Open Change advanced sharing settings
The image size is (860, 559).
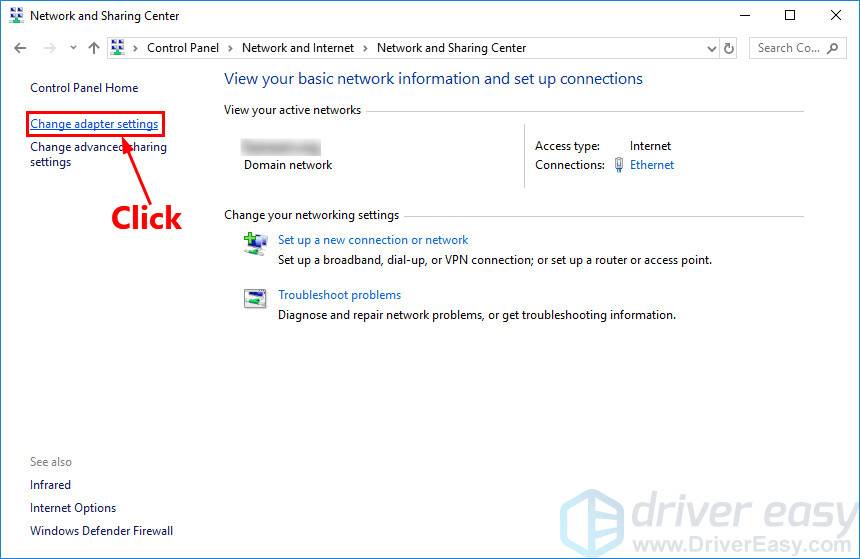point(98,155)
